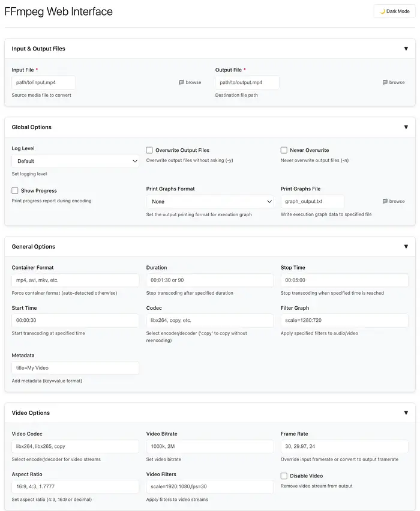The width and height of the screenshot is (420, 511).
Task: Click the Input File path field
Action: point(44,82)
